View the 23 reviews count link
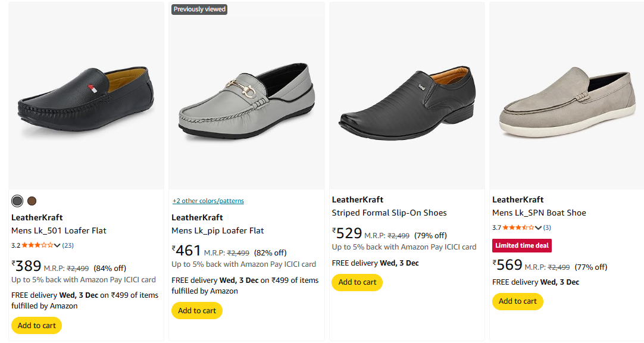Screen dimensions: 644x343 pyautogui.click(x=68, y=245)
